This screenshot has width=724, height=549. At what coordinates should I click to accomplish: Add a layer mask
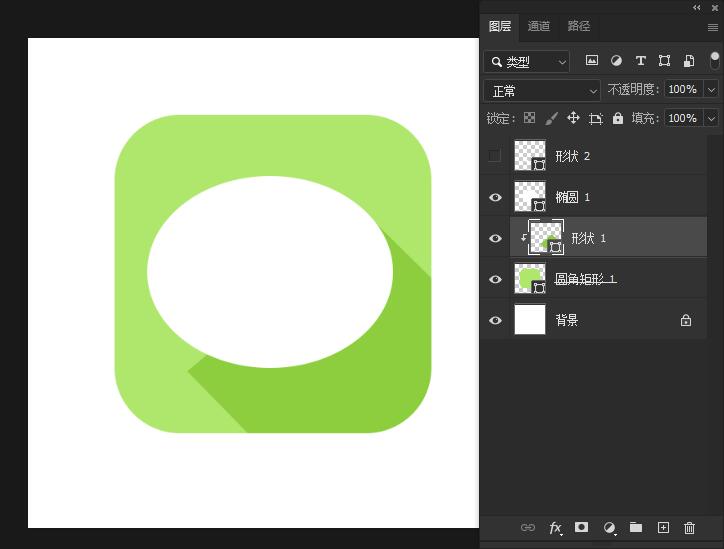point(581,527)
